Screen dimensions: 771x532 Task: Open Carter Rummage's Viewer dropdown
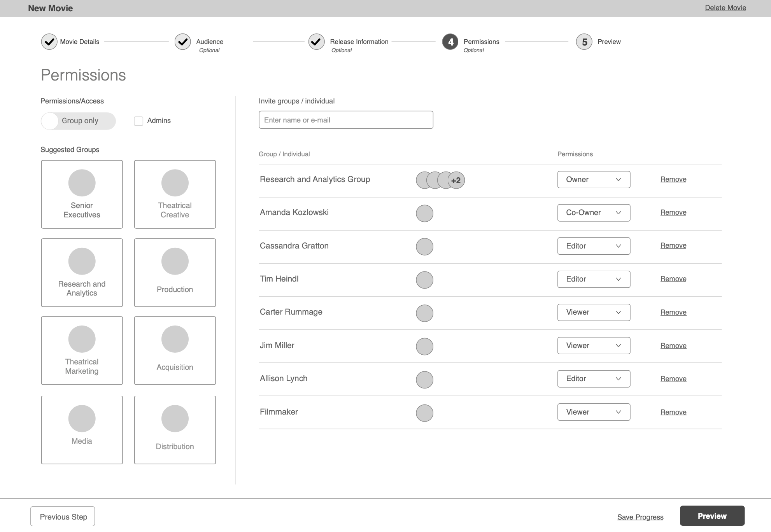[593, 312]
